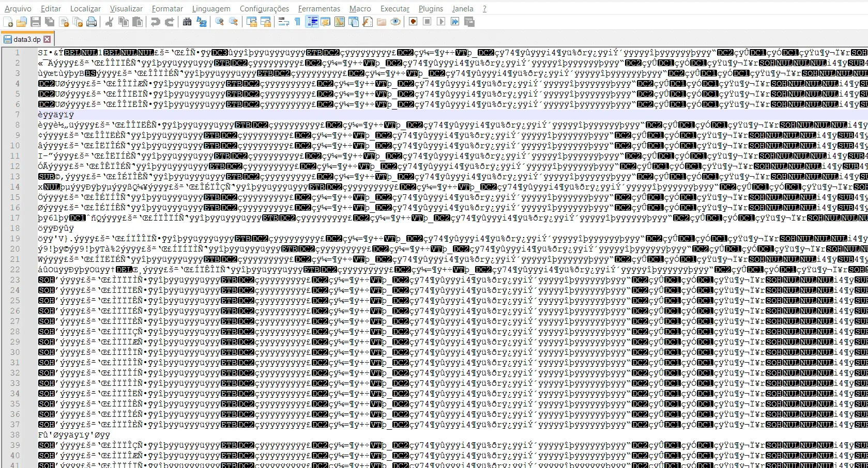The width and height of the screenshot is (868, 468).
Task: Click the Cut scissors icon
Action: coord(110,22)
